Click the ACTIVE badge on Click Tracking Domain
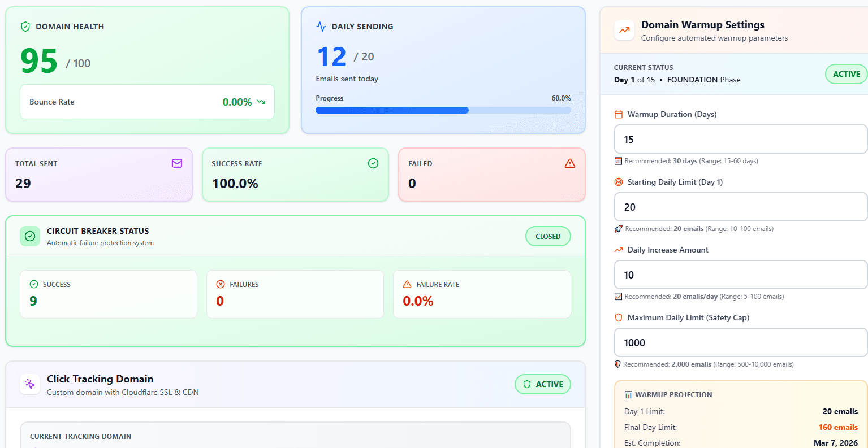 click(x=543, y=384)
